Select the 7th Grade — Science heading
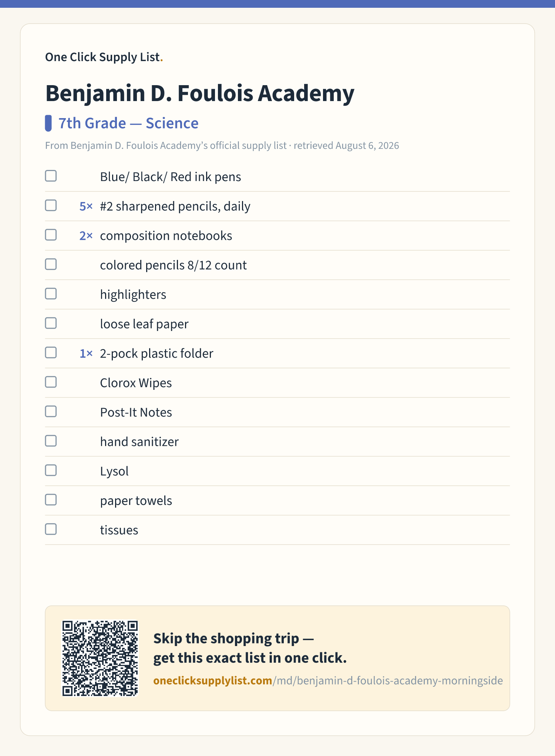This screenshot has height=756, width=555. [128, 123]
